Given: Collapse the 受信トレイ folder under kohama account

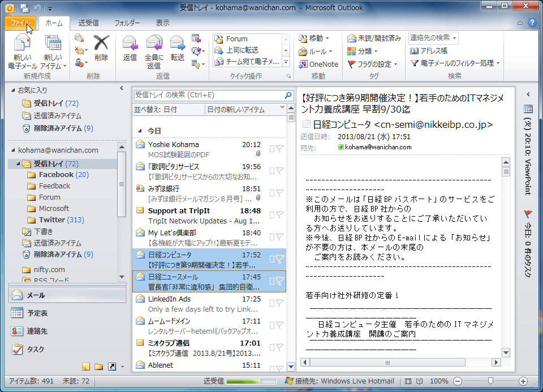Looking at the screenshot, I should [x=18, y=163].
